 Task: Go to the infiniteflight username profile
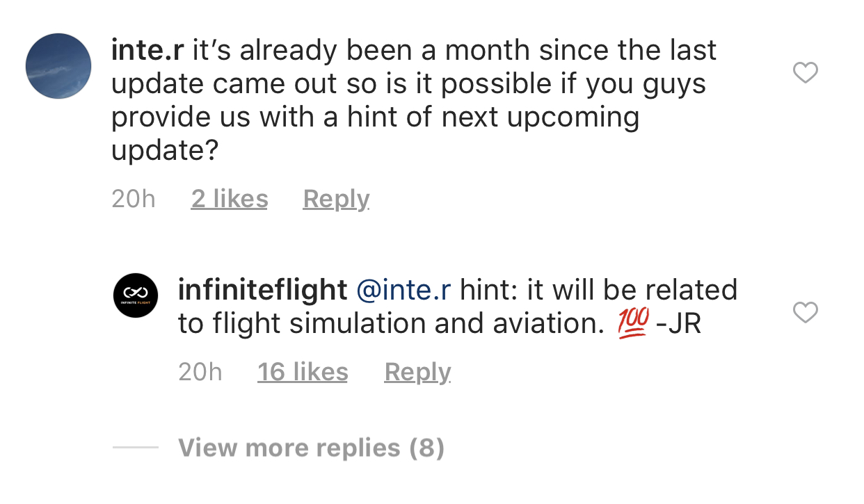click(262, 290)
